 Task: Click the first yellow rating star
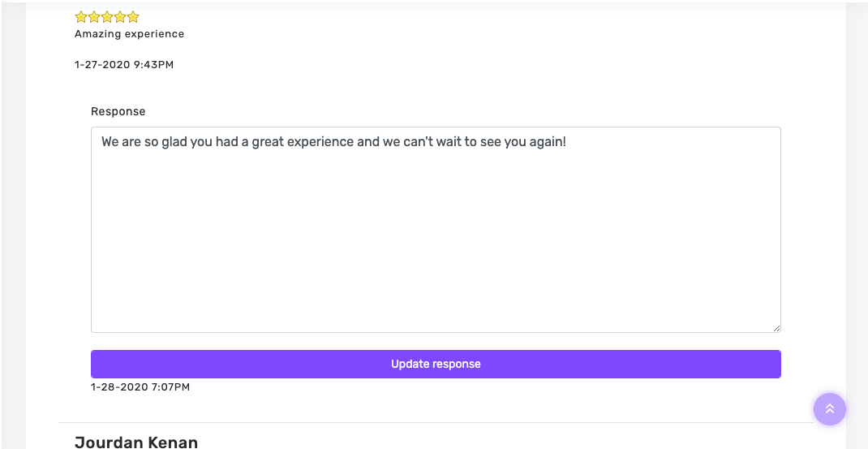(81, 16)
